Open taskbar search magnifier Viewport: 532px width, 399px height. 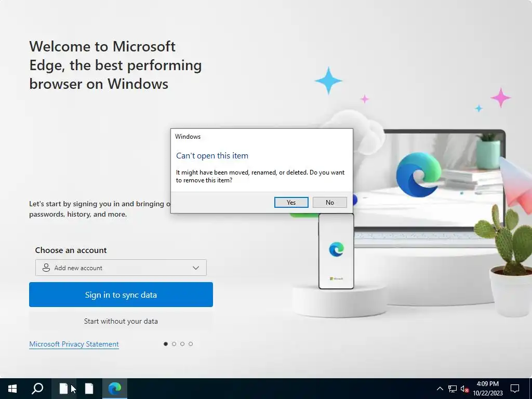(37, 389)
